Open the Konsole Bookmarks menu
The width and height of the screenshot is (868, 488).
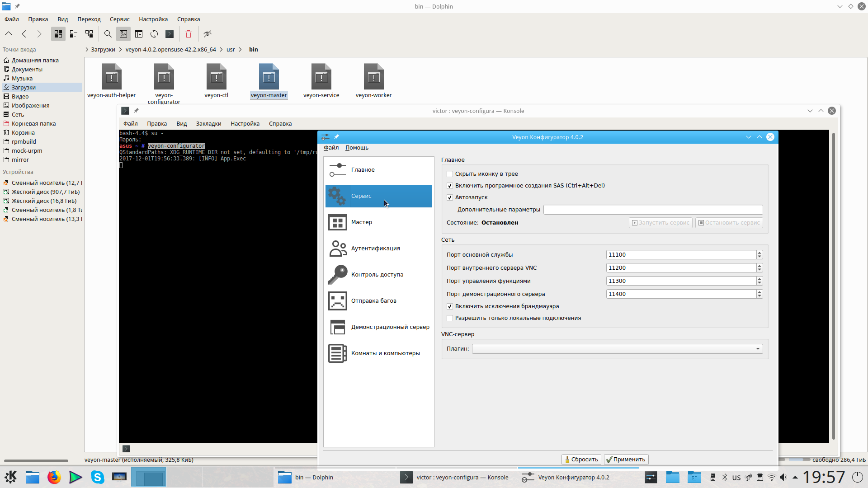pyautogui.click(x=208, y=124)
